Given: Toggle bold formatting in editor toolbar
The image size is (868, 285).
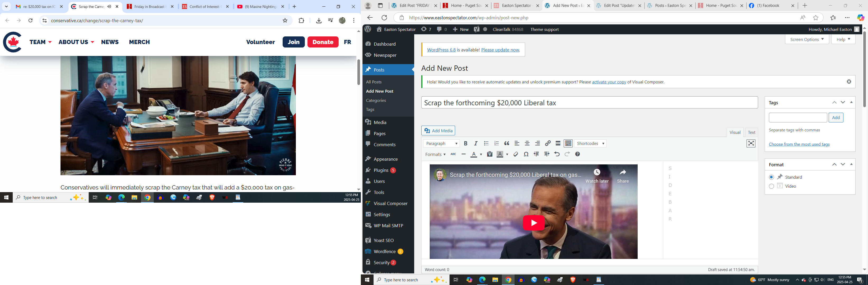Looking at the screenshot, I should coord(465,143).
